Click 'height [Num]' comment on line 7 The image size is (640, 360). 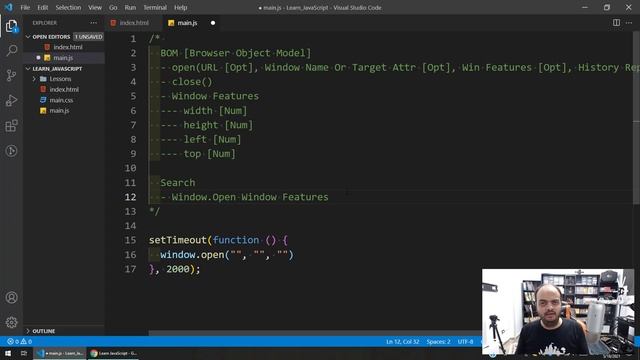pyautogui.click(x=218, y=125)
